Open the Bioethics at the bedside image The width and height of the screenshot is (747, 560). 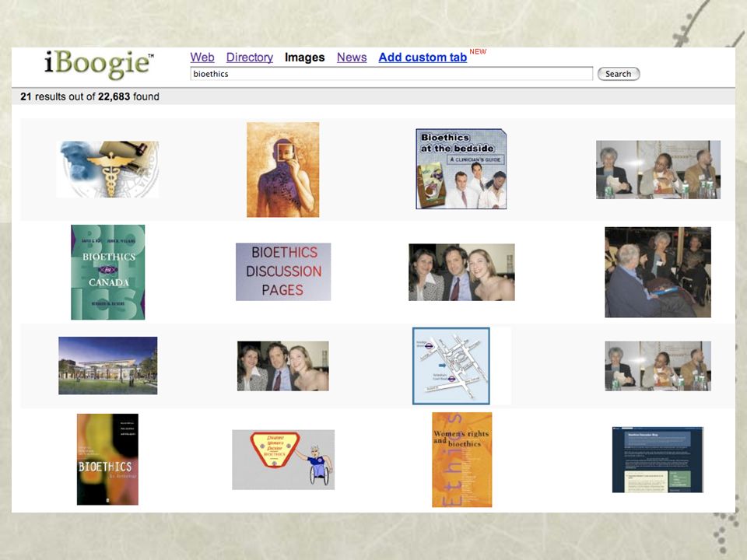pos(461,169)
